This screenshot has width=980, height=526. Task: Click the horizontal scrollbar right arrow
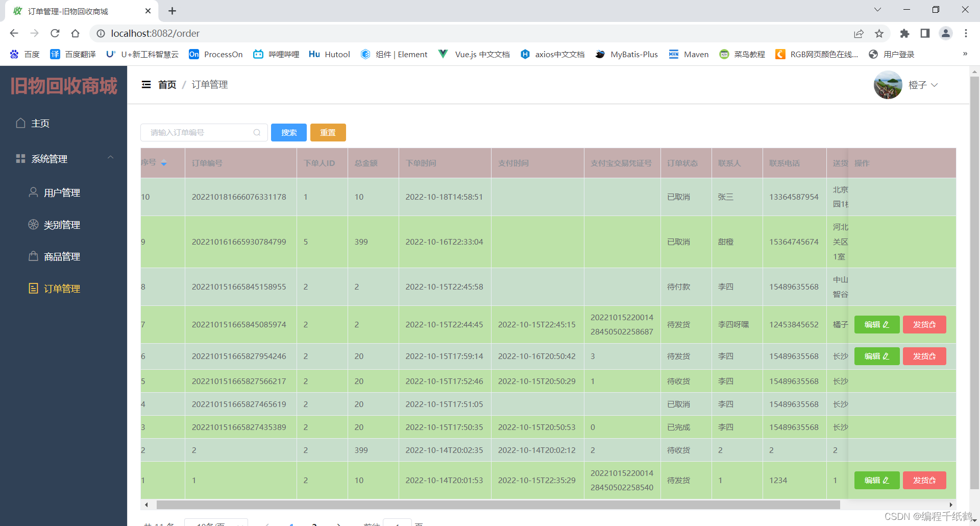point(951,505)
